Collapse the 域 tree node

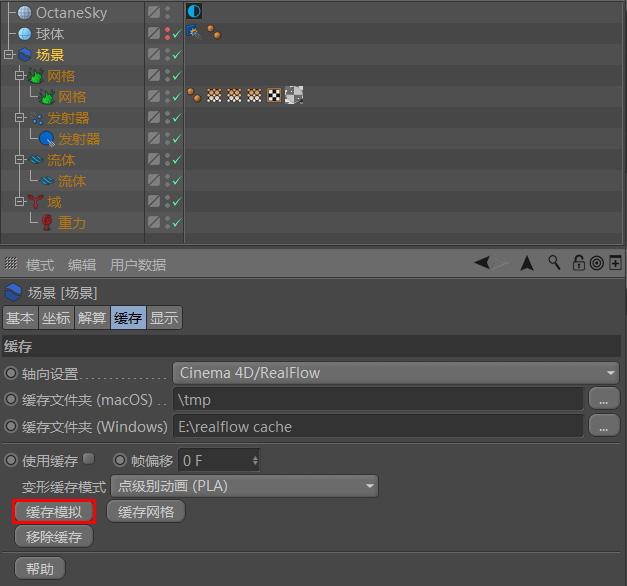(19, 201)
